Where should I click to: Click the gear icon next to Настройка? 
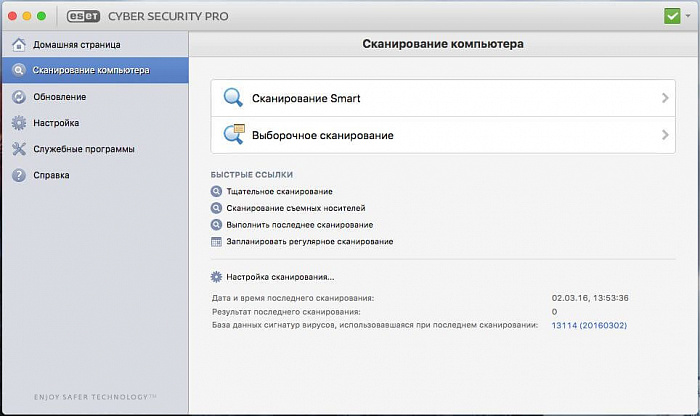18,123
